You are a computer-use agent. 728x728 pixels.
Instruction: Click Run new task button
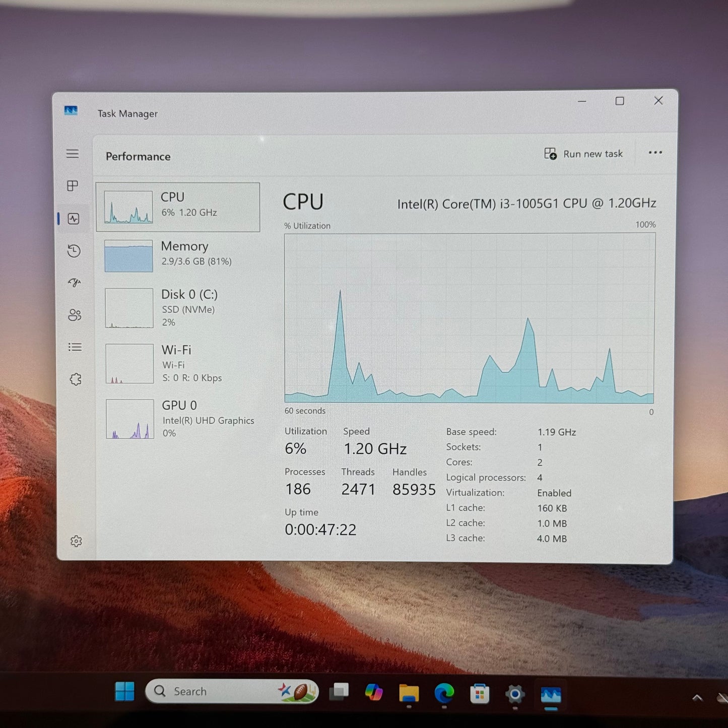pyautogui.click(x=583, y=154)
